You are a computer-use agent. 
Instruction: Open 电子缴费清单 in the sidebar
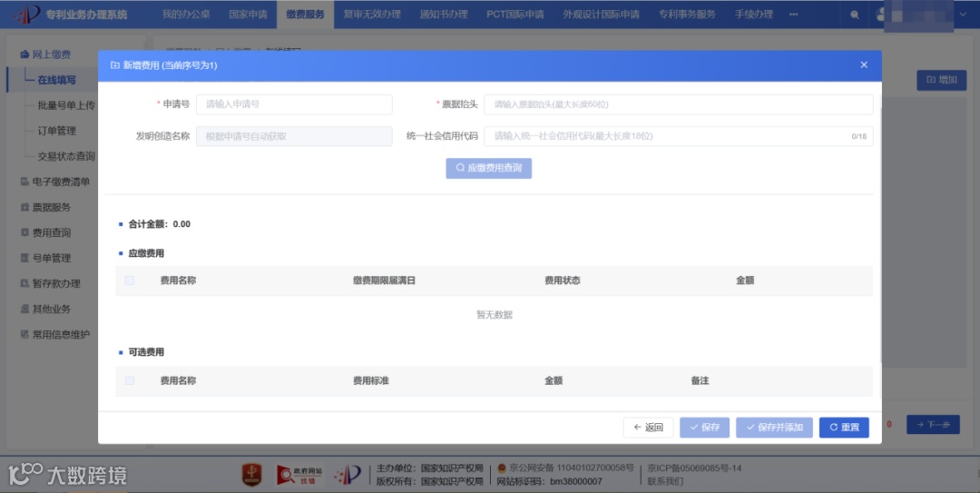click(62, 182)
